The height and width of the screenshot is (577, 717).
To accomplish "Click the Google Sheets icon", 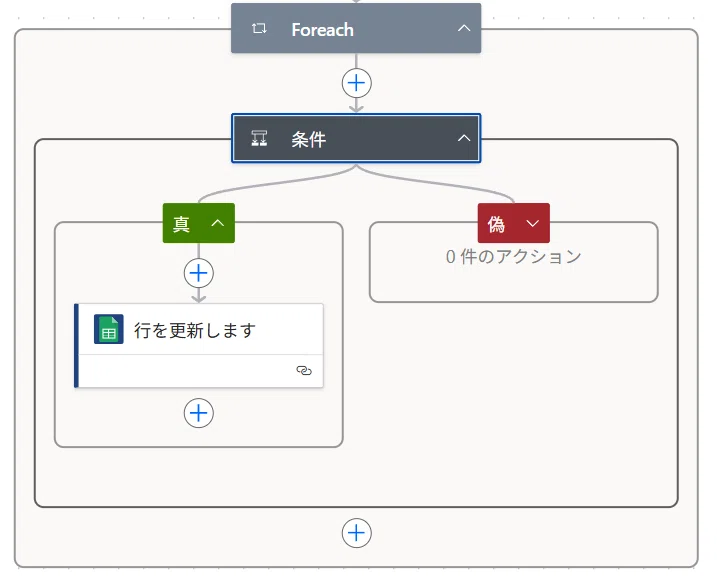I will coord(108,329).
